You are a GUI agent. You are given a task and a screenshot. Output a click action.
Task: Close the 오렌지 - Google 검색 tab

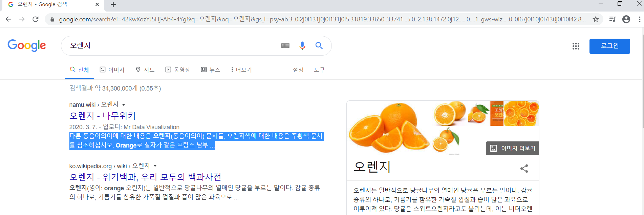97,4
